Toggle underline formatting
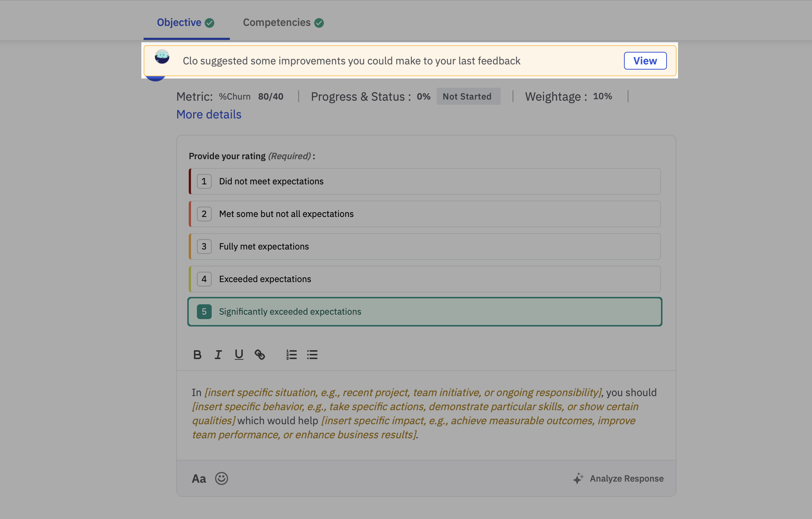812x519 pixels. point(239,355)
